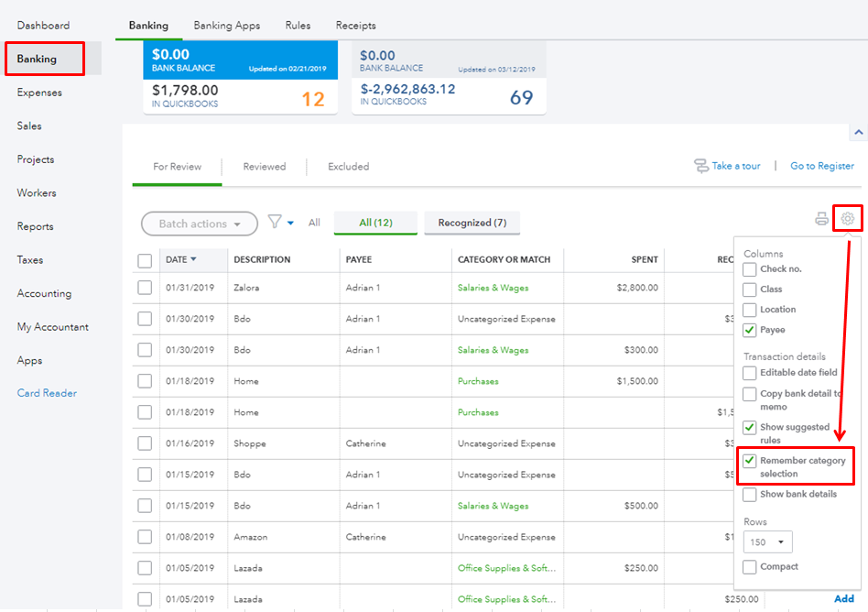Click the Take a tour icon

coord(701,166)
